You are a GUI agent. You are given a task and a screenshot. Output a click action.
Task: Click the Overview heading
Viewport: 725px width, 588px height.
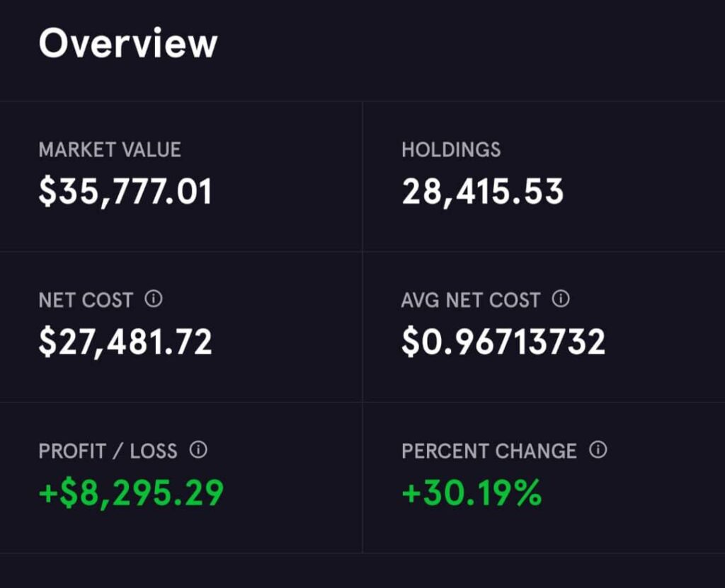128,43
